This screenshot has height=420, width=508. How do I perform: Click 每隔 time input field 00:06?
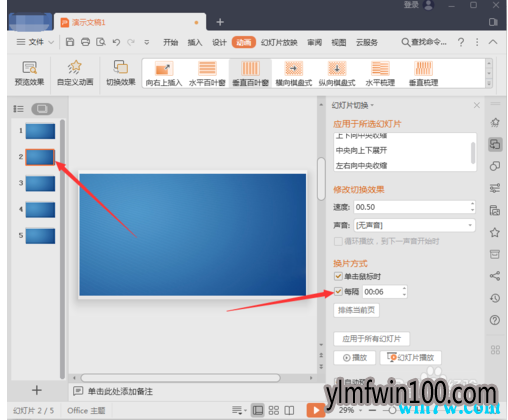pos(385,292)
